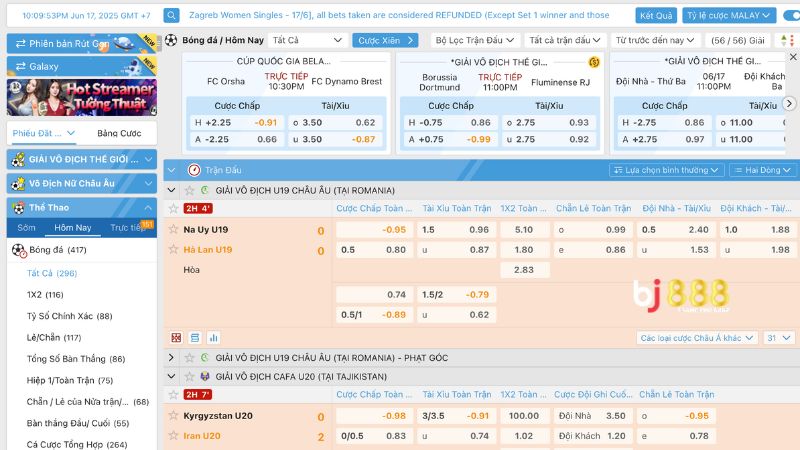Open Tỷ lệ cược MALAY dropdown
Screen dimensions: 800x450
tap(729, 15)
